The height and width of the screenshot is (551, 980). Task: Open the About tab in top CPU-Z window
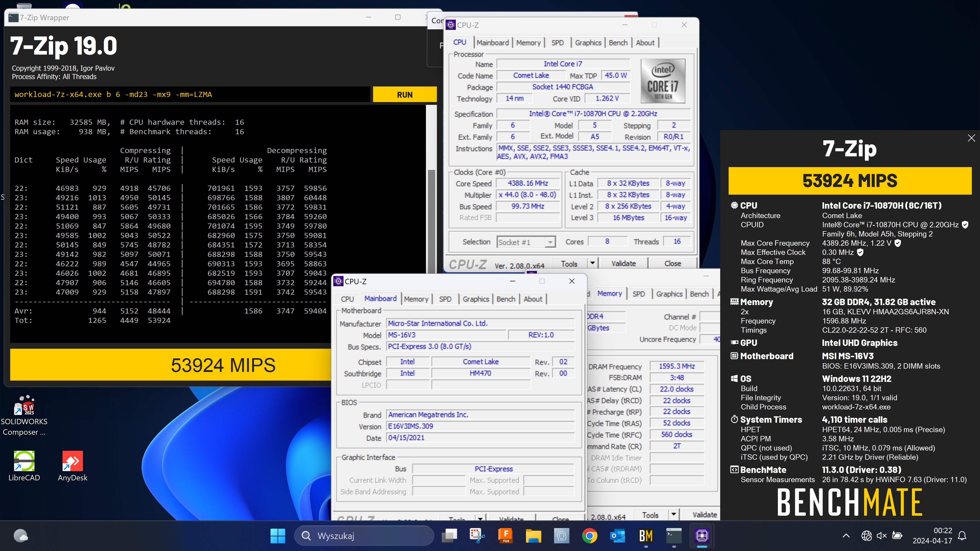click(645, 43)
